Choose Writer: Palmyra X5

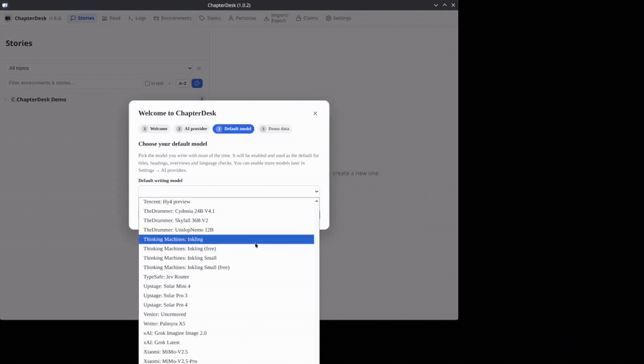[x=226, y=324]
